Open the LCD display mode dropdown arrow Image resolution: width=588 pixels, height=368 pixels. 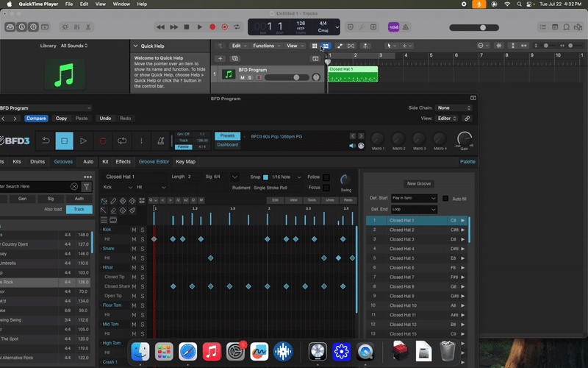pos(337,27)
